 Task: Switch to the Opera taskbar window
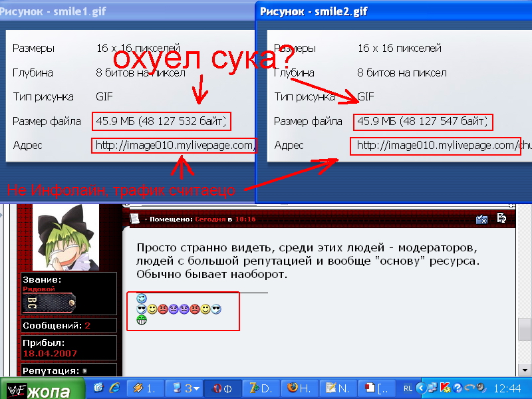[x=222, y=388]
